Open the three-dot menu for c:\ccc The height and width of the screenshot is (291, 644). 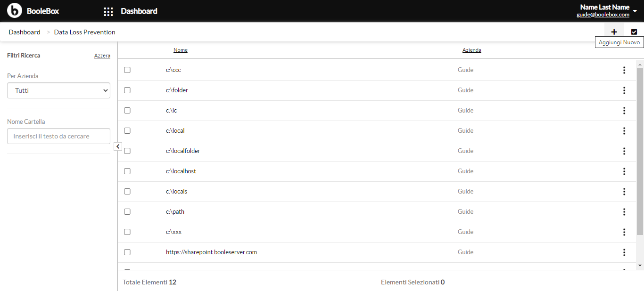click(624, 70)
